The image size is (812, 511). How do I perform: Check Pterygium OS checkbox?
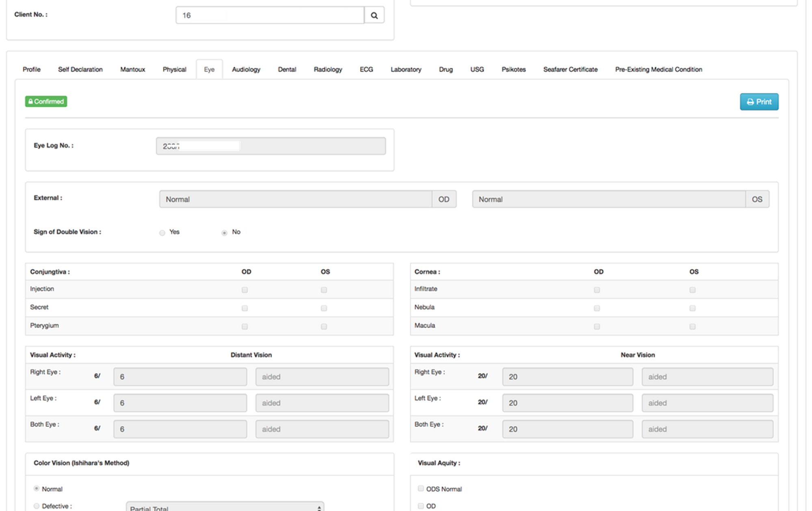(324, 326)
